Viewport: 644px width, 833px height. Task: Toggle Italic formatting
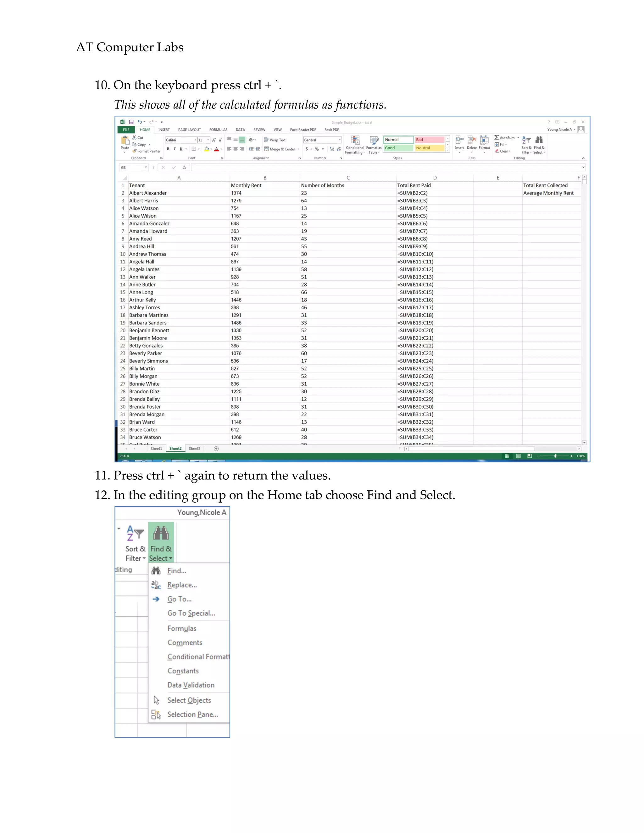[174, 149]
